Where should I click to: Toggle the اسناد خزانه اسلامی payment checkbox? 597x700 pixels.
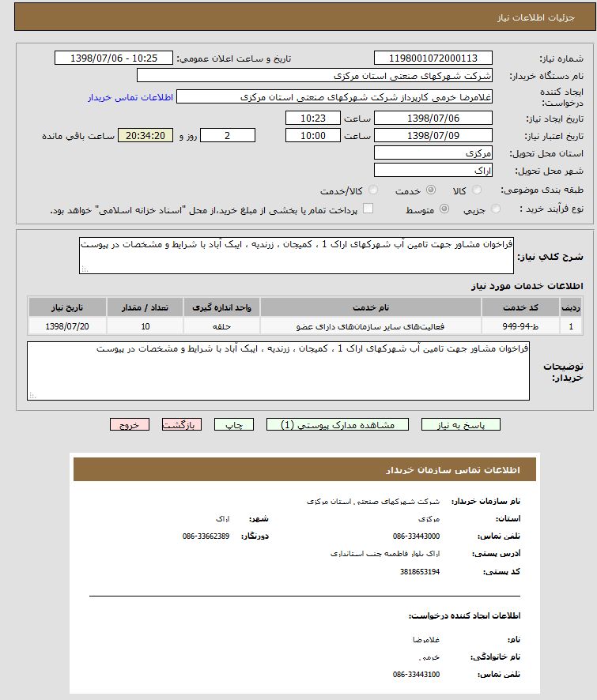tap(368, 209)
